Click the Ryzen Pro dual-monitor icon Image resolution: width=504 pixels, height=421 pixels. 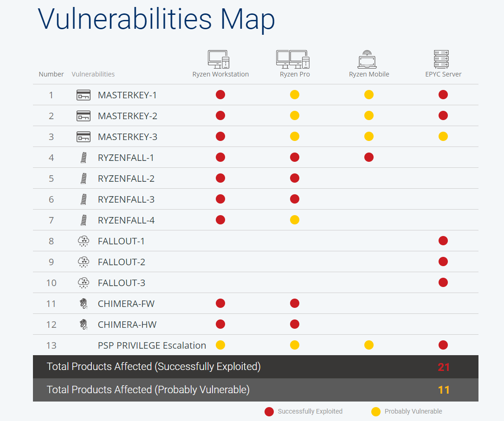293,59
